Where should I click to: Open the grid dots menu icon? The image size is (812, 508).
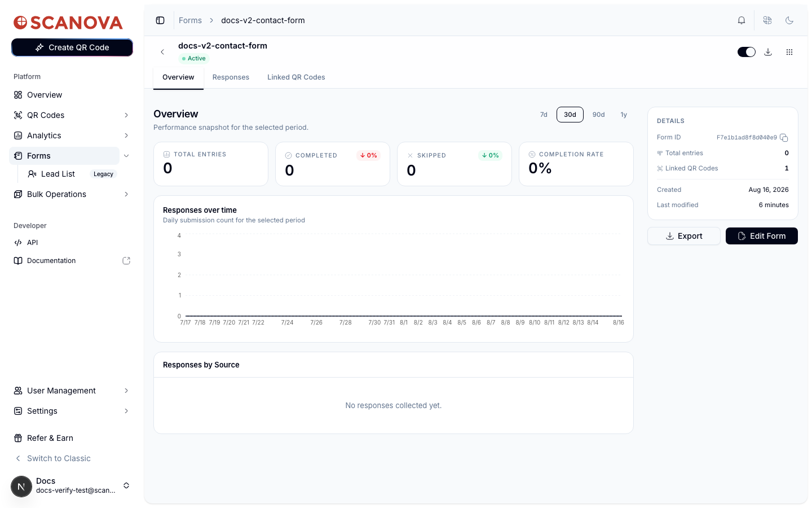coord(789,52)
